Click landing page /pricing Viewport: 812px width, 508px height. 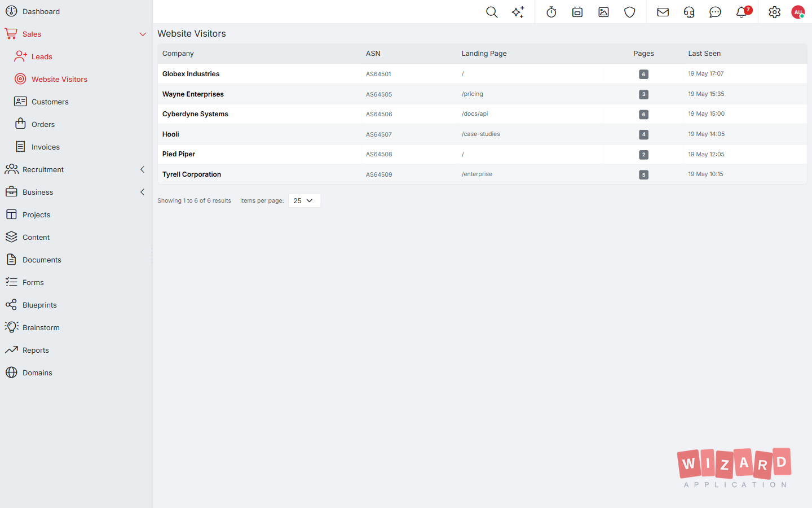[473, 94]
